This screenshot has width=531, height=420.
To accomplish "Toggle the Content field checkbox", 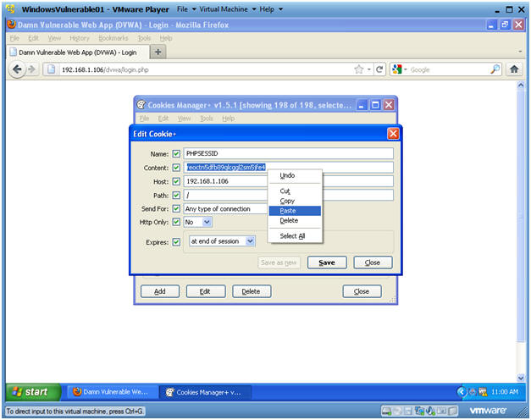I will 176,168.
